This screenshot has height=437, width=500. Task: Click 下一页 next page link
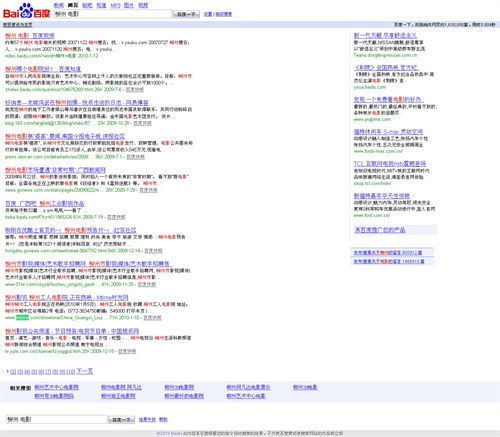(x=85, y=371)
